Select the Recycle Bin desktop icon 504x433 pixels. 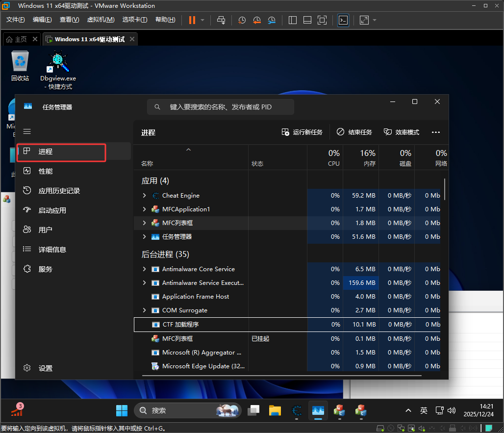(x=20, y=66)
